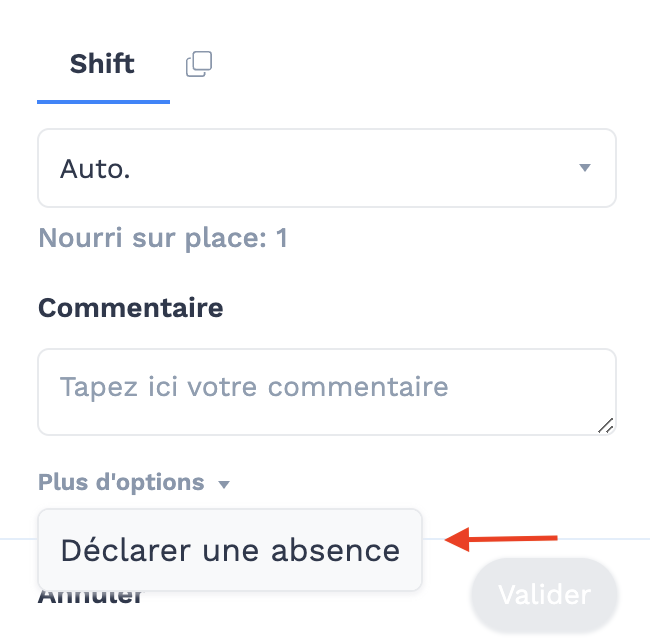Screen dimensions: 650x644
Task: Click the number 1 after Nourri sur place
Action: click(282, 238)
